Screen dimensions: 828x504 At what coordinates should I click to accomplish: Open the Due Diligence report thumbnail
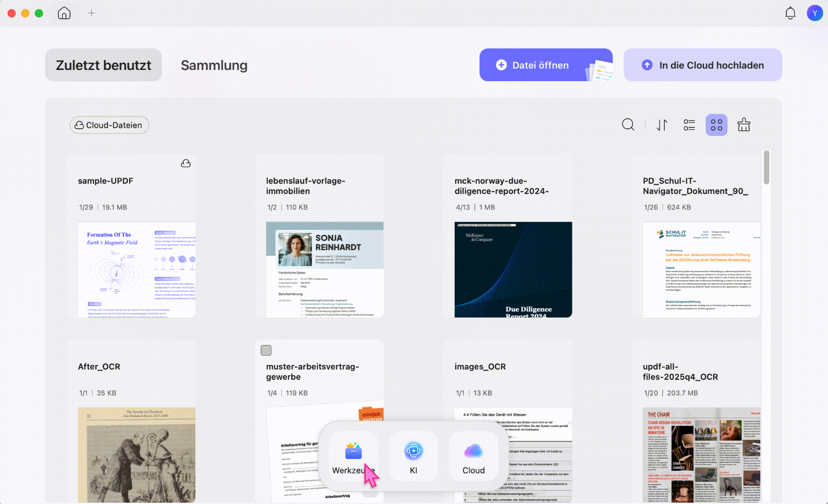513,269
